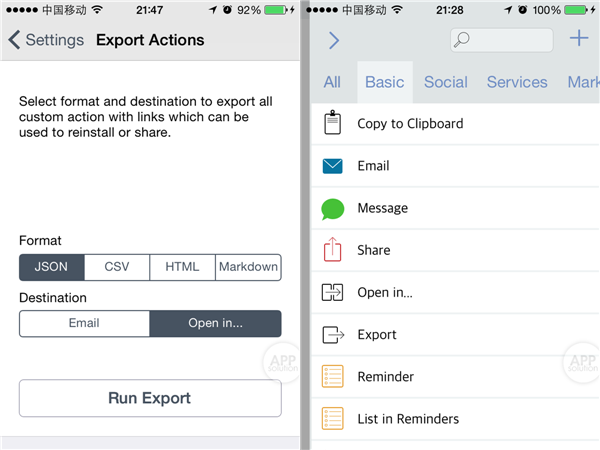Switch format to Markdown
This screenshot has width=600, height=450.
click(248, 267)
